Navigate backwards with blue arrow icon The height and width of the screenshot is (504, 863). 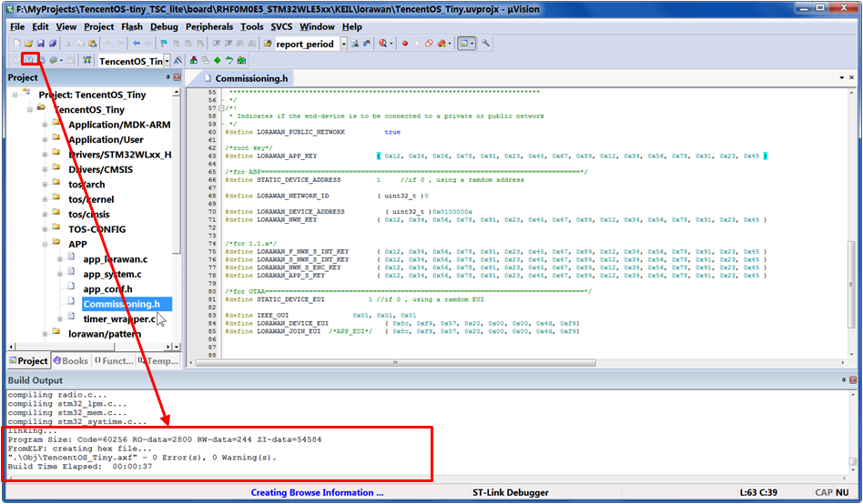pos(137,44)
